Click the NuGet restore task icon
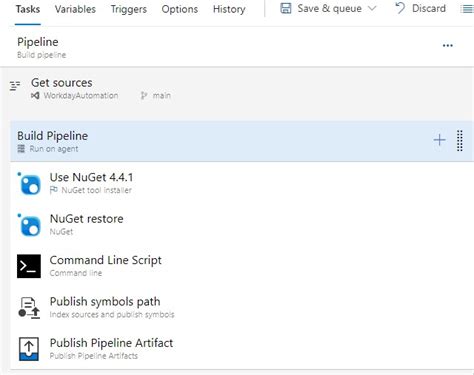The image size is (474, 375). [x=29, y=225]
